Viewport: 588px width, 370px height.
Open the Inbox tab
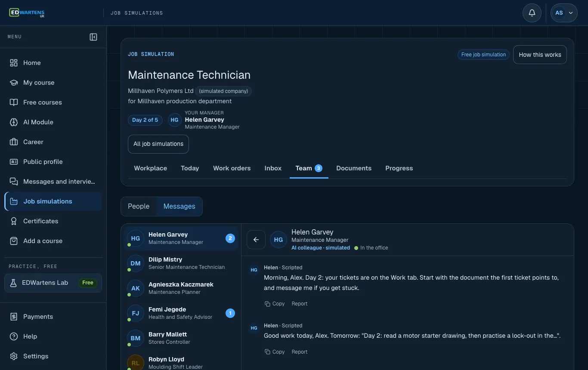(273, 168)
